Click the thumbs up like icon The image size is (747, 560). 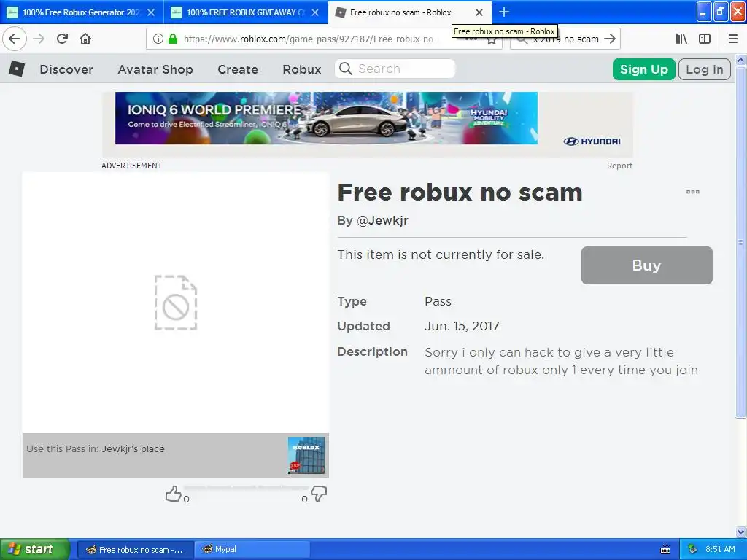point(173,494)
